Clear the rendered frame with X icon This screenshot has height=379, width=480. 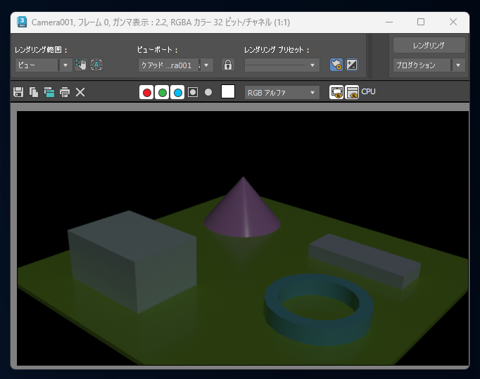pos(80,92)
